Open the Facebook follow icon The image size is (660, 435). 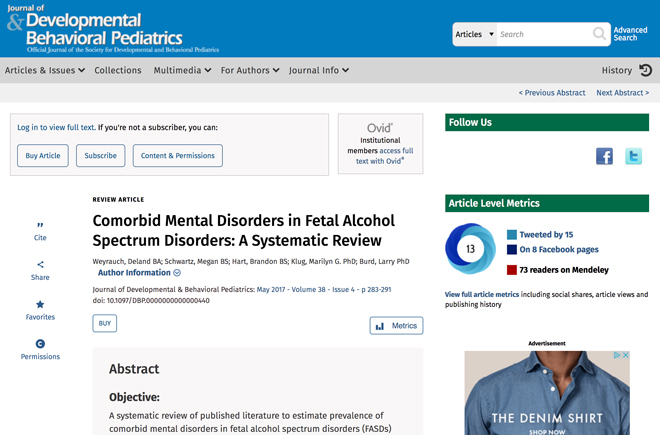click(604, 156)
